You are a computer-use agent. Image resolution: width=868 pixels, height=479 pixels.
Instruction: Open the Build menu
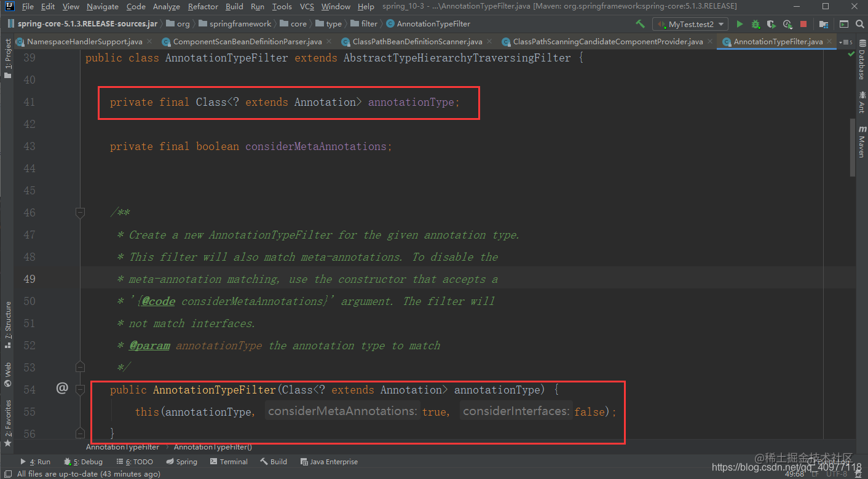point(234,6)
